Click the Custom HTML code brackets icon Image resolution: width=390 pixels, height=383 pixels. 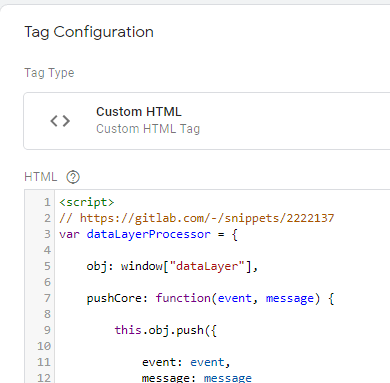(60, 121)
